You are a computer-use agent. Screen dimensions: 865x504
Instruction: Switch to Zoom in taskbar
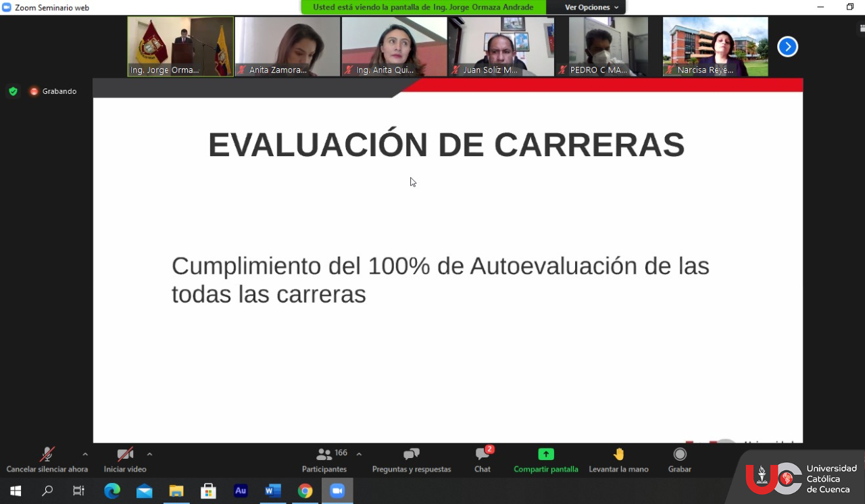(x=337, y=491)
